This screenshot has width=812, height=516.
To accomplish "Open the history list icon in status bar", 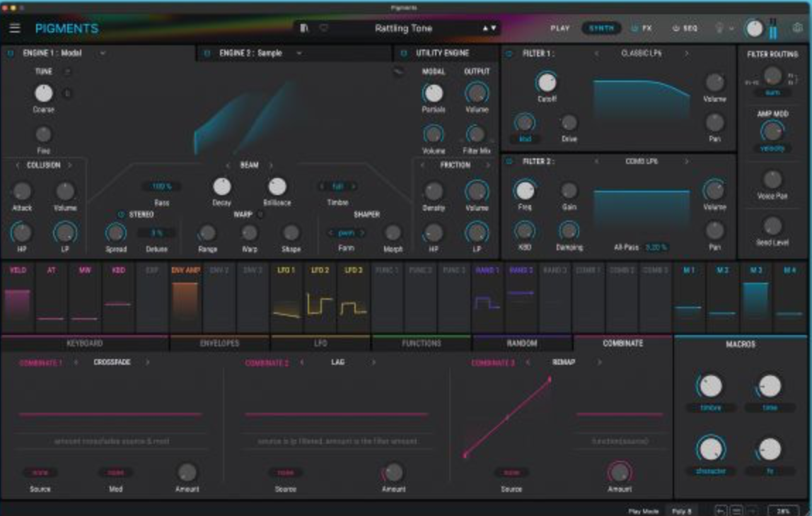I will coord(736,511).
